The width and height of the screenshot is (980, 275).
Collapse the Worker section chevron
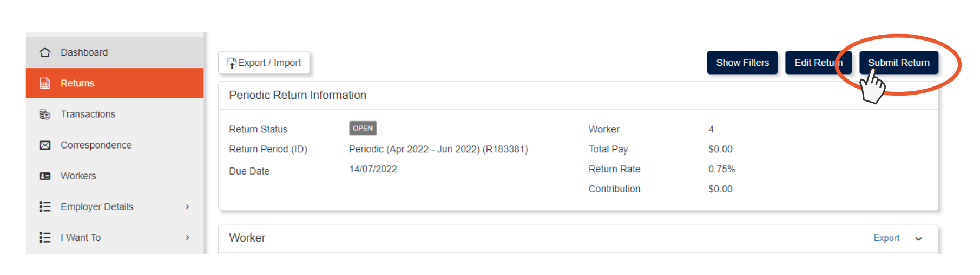point(918,239)
